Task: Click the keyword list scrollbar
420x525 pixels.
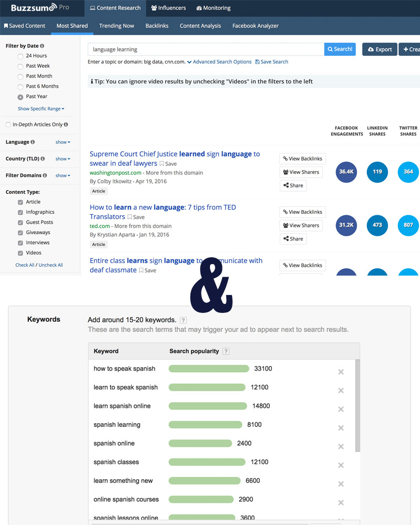Action: point(358,406)
